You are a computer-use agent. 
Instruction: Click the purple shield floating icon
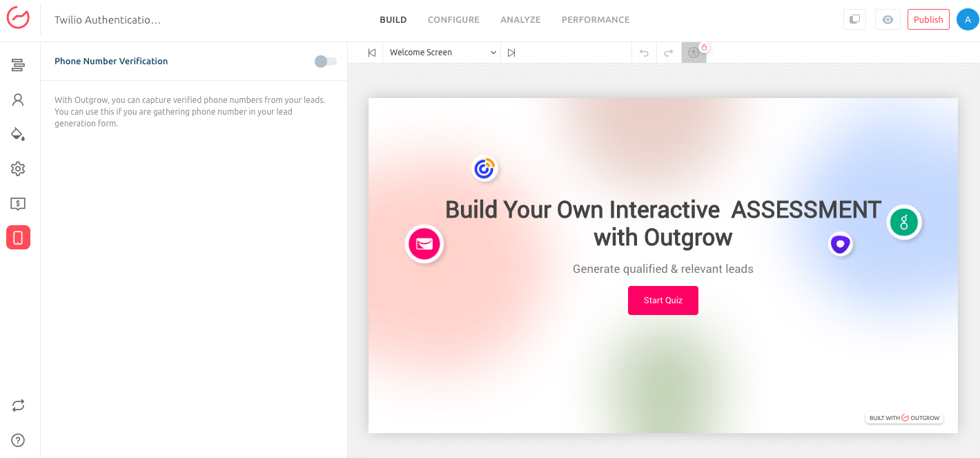[840, 244]
